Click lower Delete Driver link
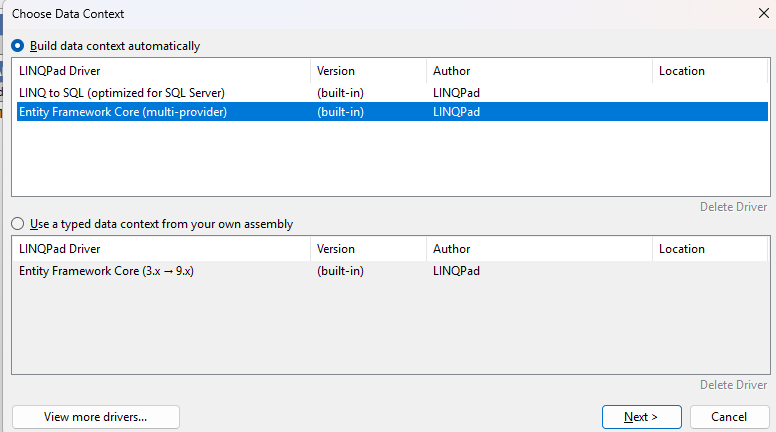The height and width of the screenshot is (432, 776). (733, 385)
